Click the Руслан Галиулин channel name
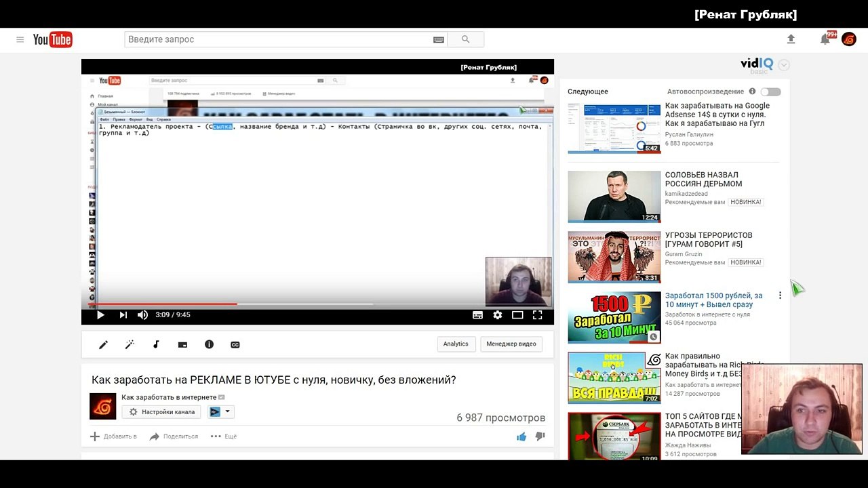The image size is (868, 488). pyautogui.click(x=689, y=134)
